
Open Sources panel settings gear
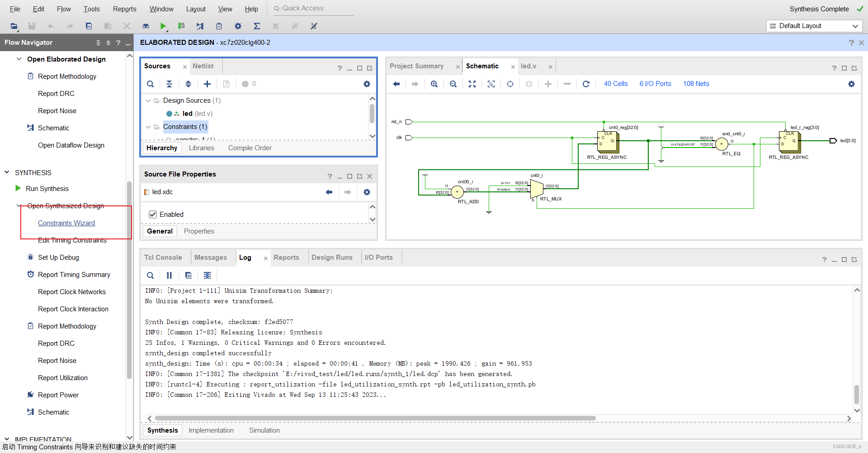(x=367, y=84)
